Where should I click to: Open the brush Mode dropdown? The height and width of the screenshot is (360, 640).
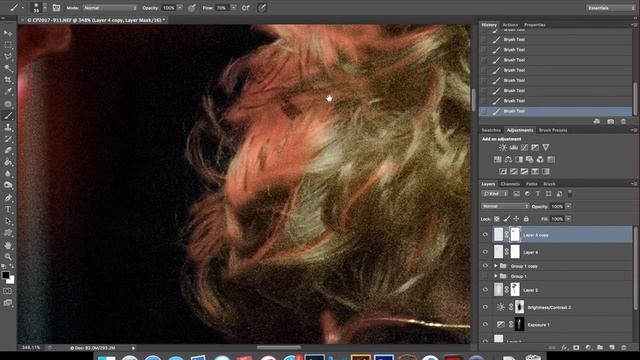pos(110,8)
